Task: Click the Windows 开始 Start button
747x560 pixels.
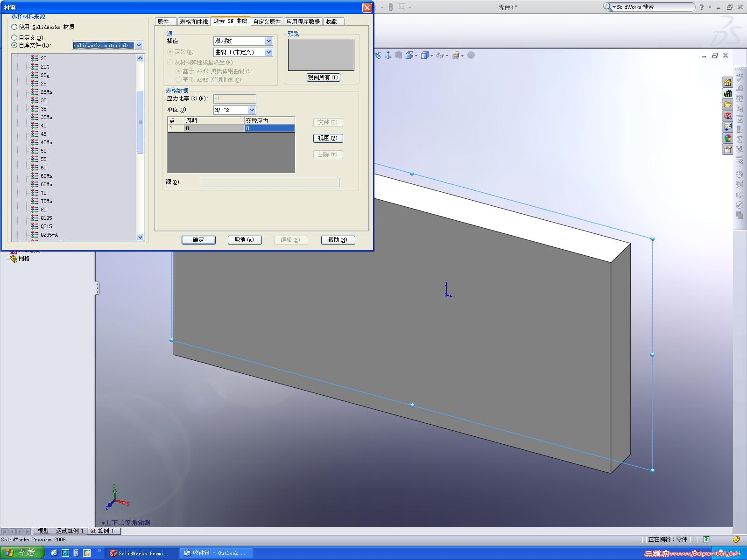Action: (x=22, y=553)
